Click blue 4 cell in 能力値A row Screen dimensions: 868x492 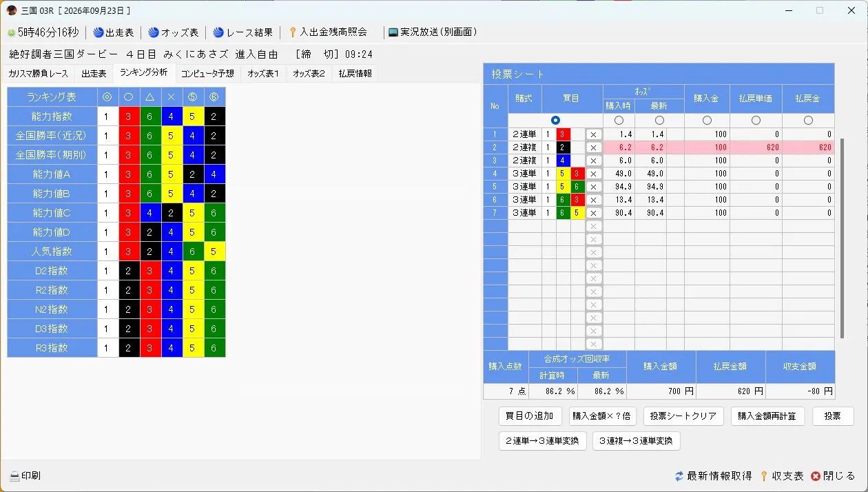click(x=214, y=174)
